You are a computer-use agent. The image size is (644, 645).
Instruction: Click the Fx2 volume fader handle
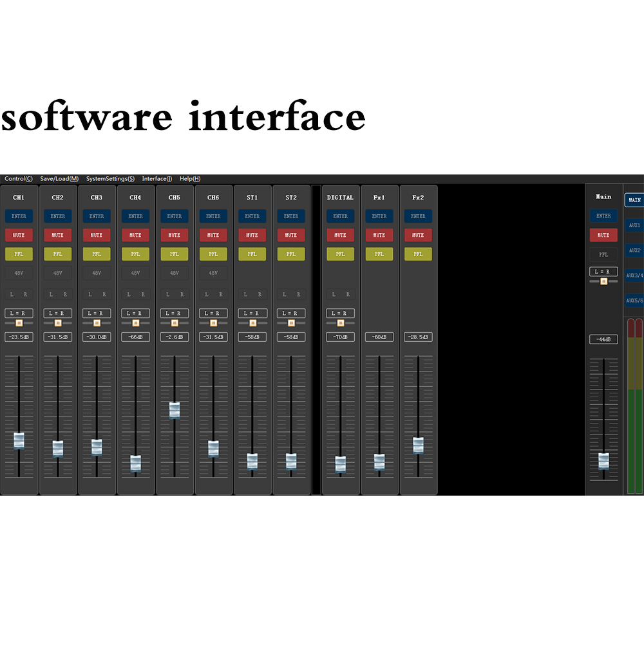(x=418, y=445)
